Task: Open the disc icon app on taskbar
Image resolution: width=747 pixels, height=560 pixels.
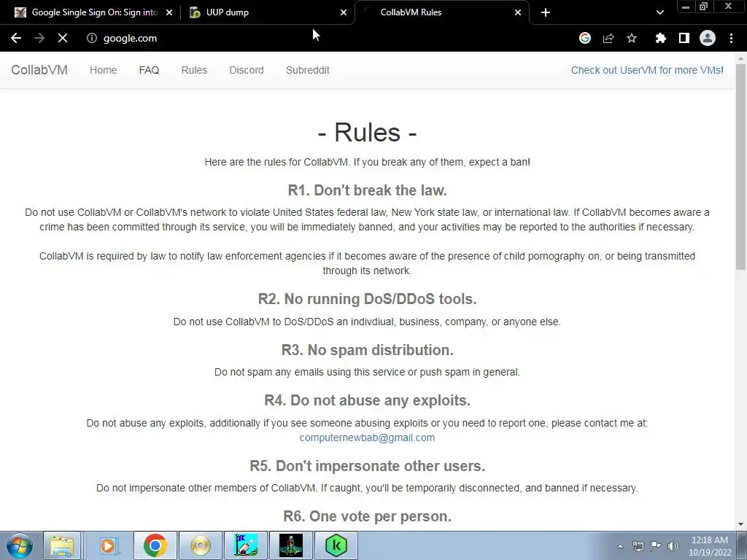Action: [x=201, y=545]
